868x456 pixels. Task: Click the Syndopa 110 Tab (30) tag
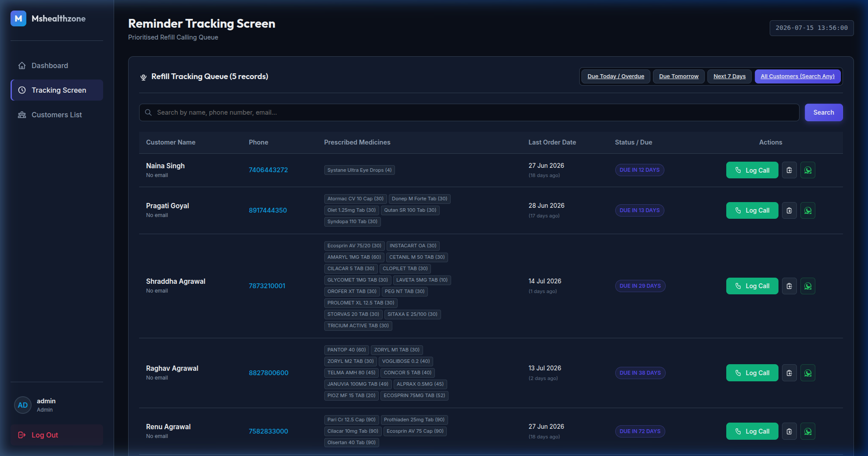click(352, 221)
